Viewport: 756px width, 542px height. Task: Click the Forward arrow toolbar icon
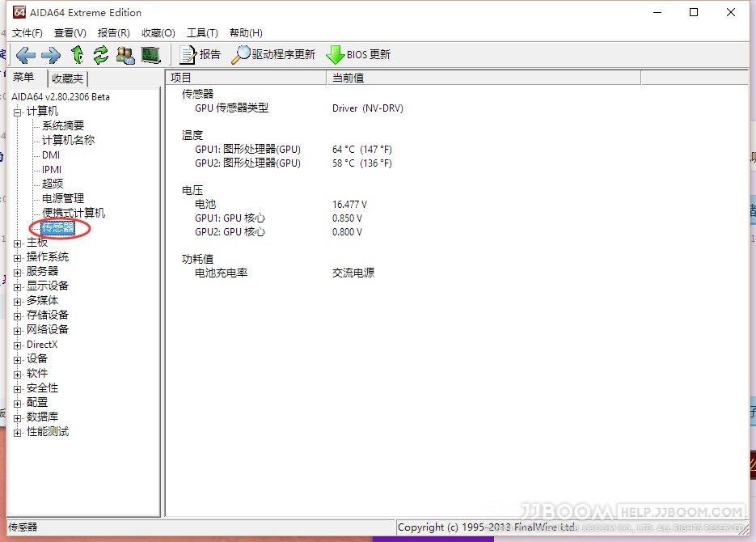pyautogui.click(x=51, y=55)
